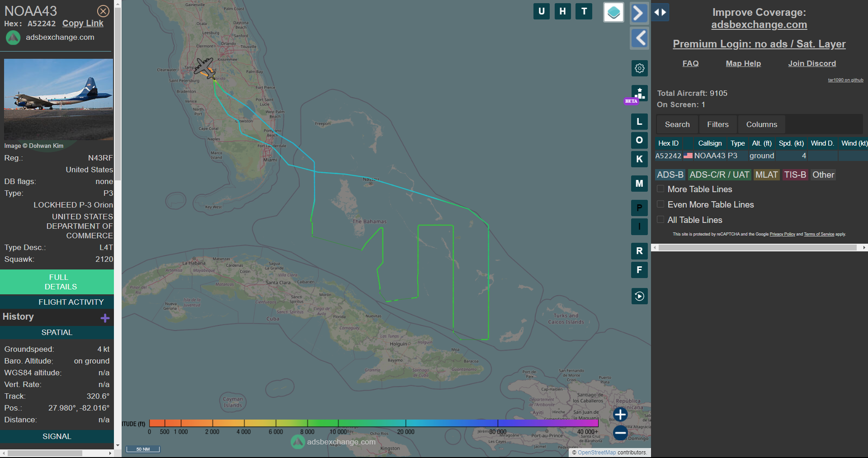Open the FAQ link
Image resolution: width=868 pixels, height=458 pixels.
(690, 63)
